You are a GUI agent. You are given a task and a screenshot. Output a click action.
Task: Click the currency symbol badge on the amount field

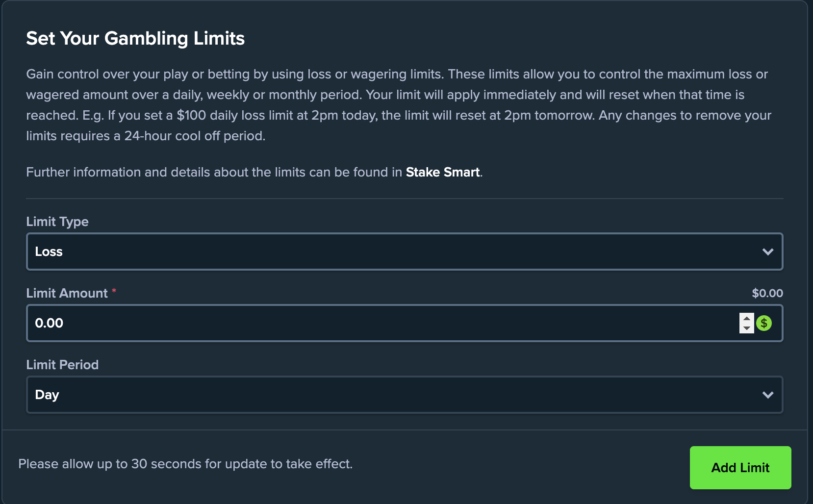click(x=764, y=323)
